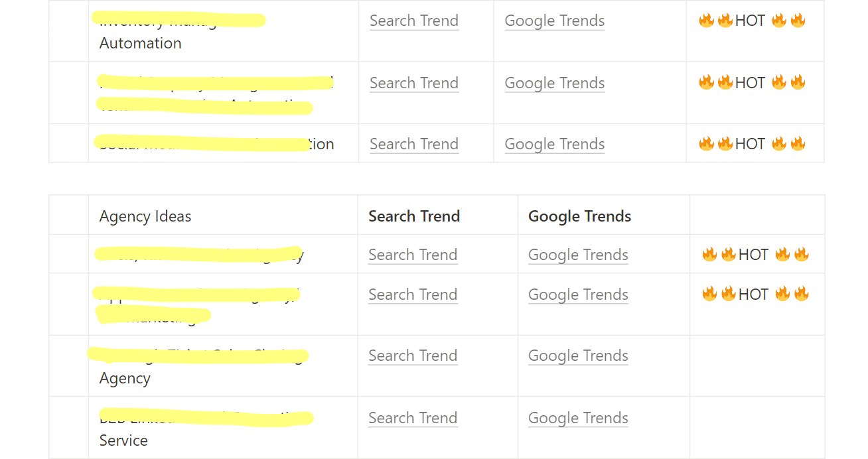The image size is (868, 459).
Task: Open Search Trend link in LinkedIn Service row
Action: pyautogui.click(x=413, y=418)
